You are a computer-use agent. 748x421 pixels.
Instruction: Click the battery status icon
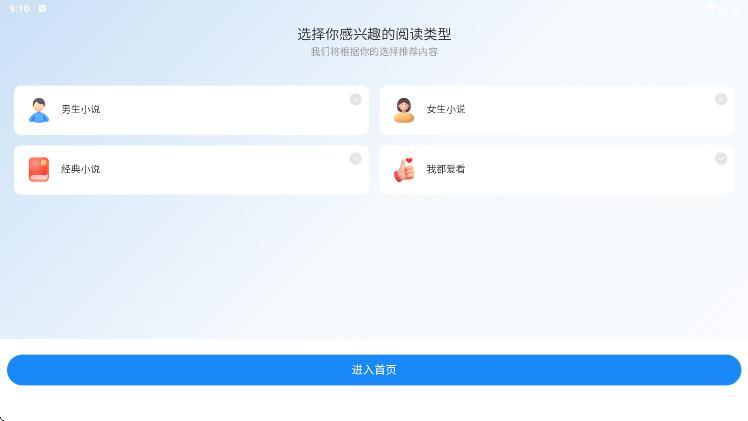click(x=734, y=8)
